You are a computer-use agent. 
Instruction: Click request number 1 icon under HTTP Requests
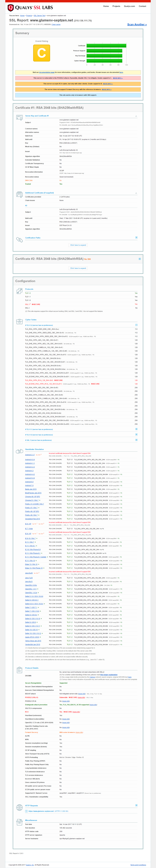26,811
